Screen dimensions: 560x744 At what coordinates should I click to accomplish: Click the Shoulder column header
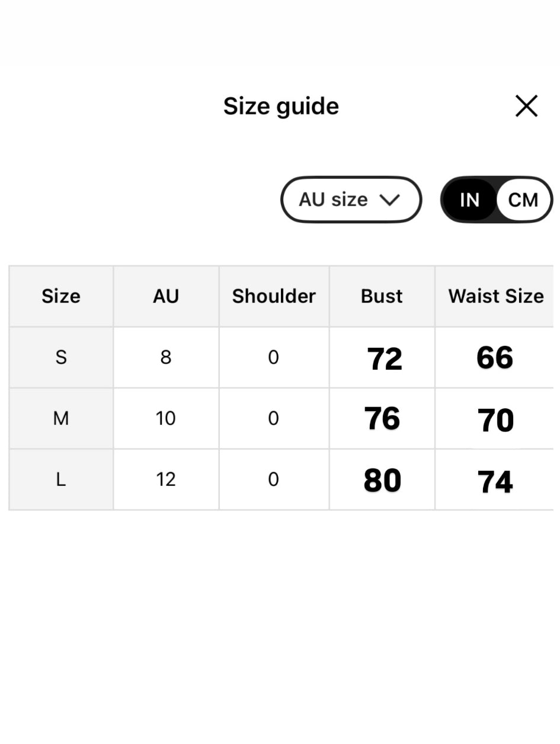tap(274, 296)
